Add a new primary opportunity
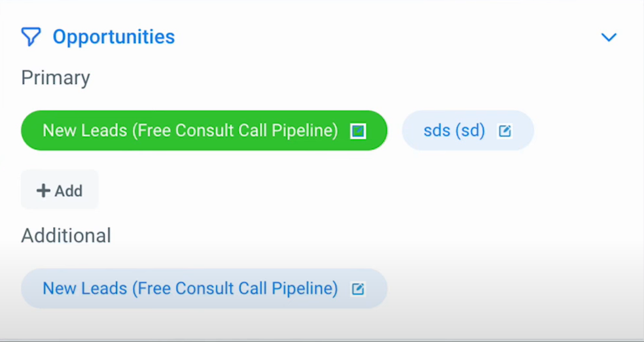 tap(60, 190)
